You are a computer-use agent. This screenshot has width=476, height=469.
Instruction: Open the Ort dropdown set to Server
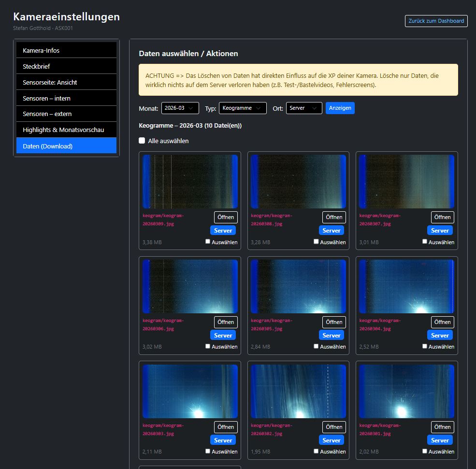pos(303,108)
